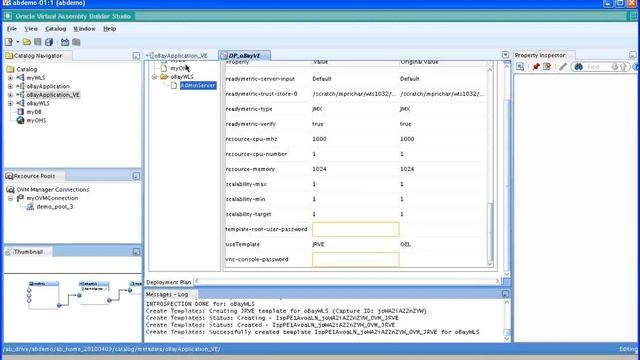This screenshot has width=640, height=360.
Task: Click the resource-memory value 1024
Action: pos(319,169)
